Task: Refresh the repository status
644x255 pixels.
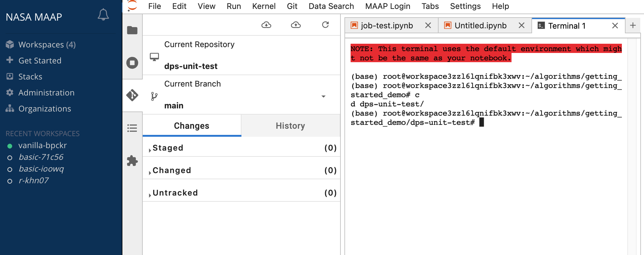Action: (325, 25)
